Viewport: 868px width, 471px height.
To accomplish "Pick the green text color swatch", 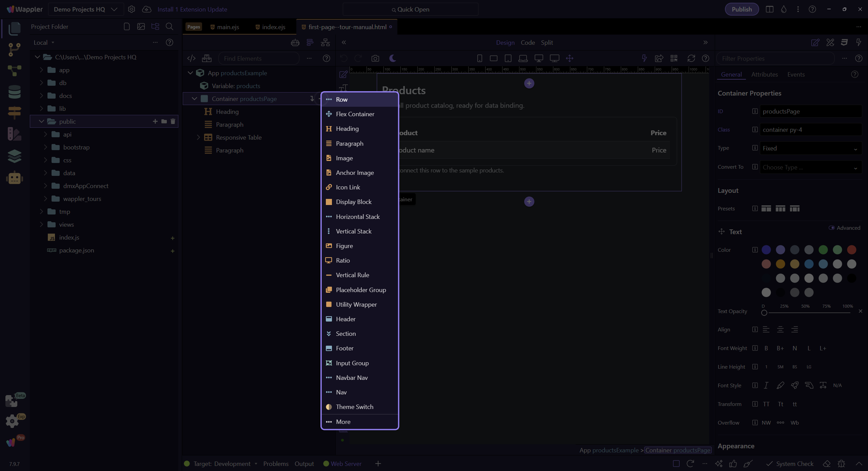I will coord(823,250).
